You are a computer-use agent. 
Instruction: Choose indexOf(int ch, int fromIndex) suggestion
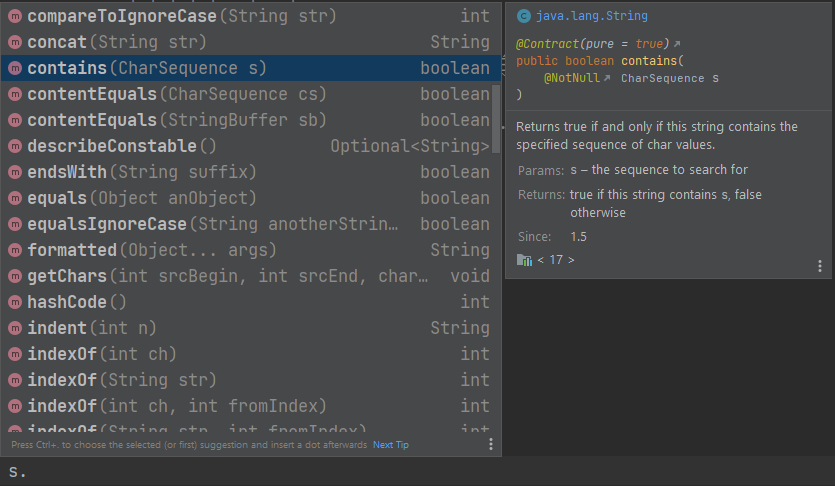click(x=250, y=407)
